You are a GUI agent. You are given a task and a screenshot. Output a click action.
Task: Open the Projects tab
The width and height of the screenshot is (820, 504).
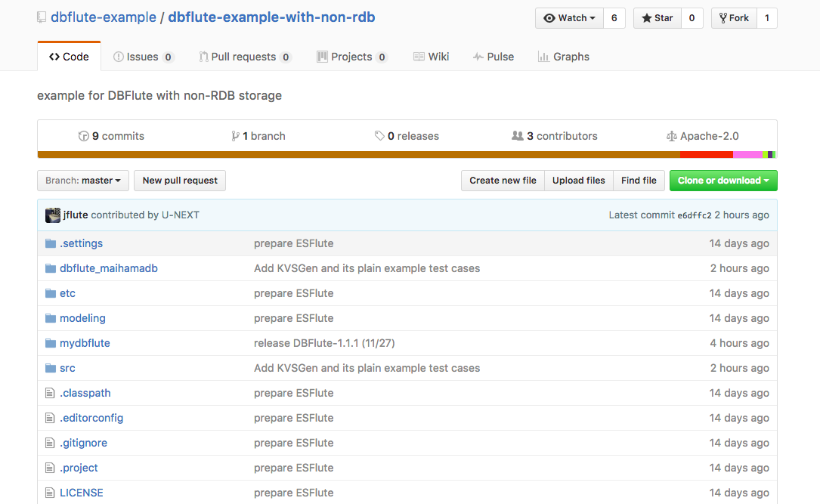point(352,57)
